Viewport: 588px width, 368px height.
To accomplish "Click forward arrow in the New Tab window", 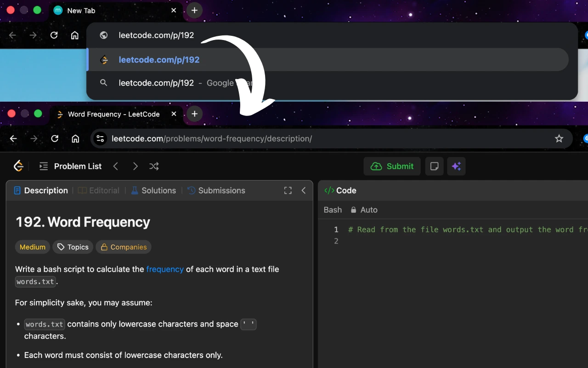I will click(33, 35).
